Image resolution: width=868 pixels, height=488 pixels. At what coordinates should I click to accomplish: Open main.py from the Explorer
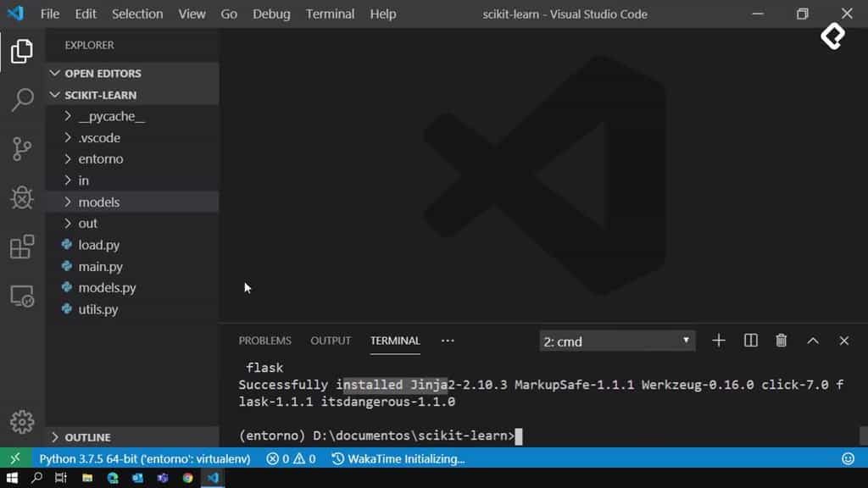(101, 266)
